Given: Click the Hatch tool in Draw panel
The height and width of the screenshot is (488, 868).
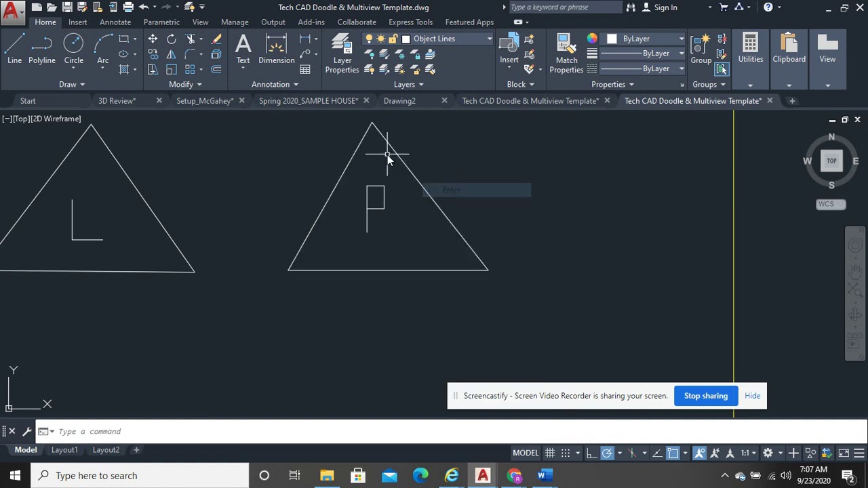Looking at the screenshot, I should pos(124,69).
